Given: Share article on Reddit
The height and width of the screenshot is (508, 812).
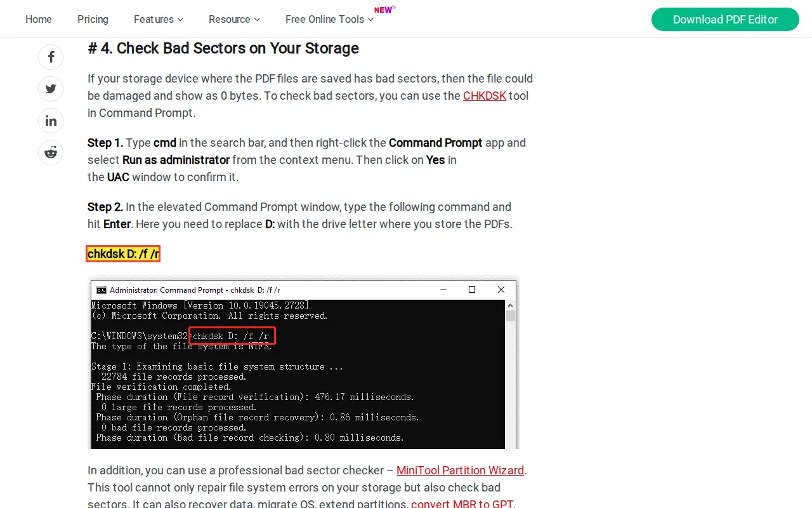Looking at the screenshot, I should pyautogui.click(x=51, y=152).
